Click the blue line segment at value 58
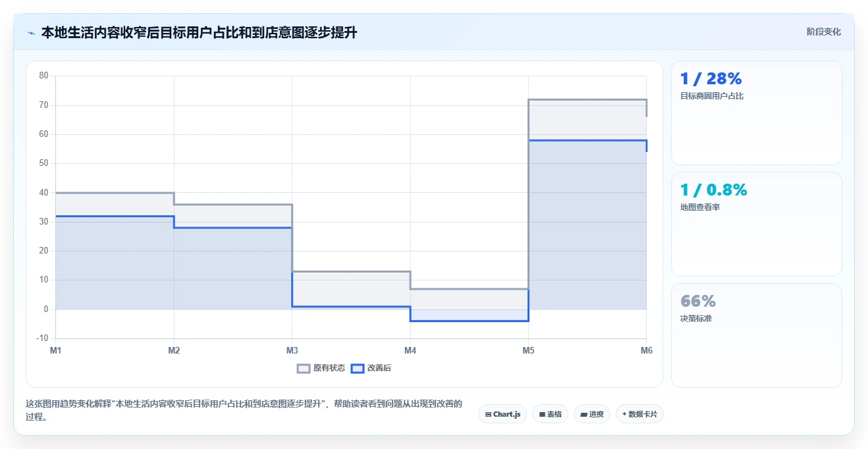Viewport: 868px width, 449px height. (x=587, y=140)
